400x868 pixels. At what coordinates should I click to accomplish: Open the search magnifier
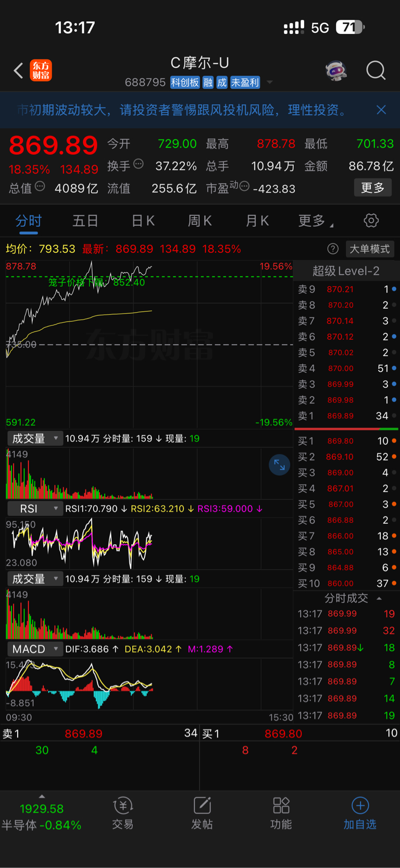pyautogui.click(x=376, y=70)
